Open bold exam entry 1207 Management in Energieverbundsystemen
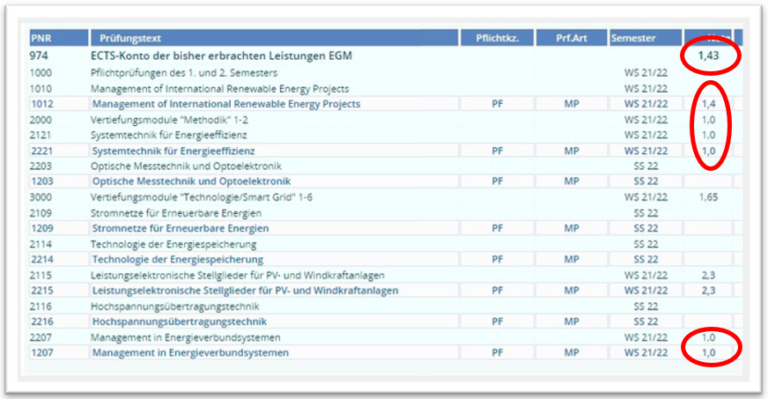 [x=191, y=352]
